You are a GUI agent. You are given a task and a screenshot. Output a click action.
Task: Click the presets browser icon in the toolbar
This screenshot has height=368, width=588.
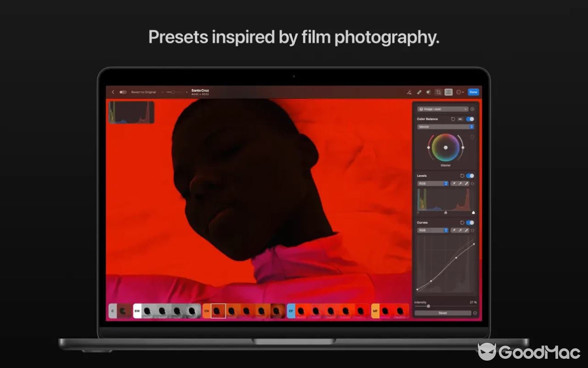click(449, 92)
